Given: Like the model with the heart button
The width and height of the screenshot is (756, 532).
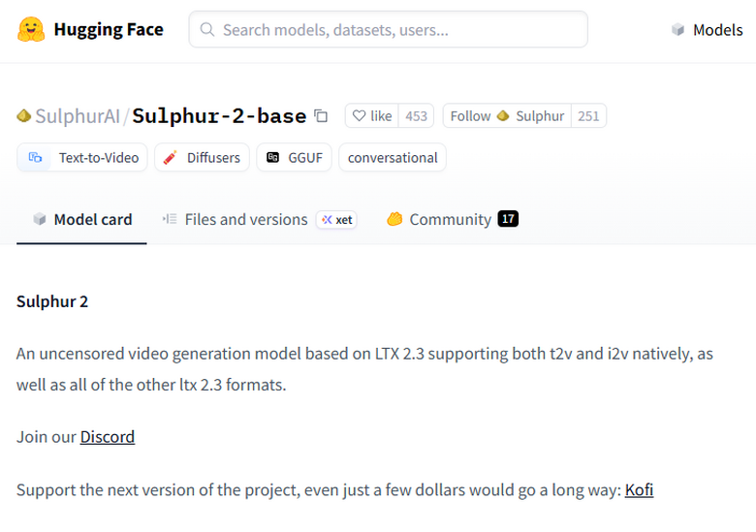Looking at the screenshot, I should [x=372, y=115].
